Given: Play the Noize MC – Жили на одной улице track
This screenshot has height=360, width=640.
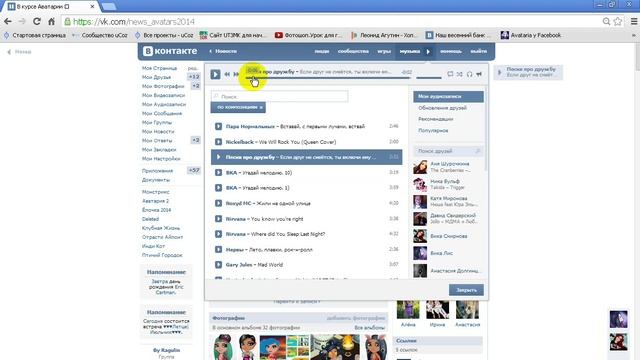Looking at the screenshot, I should click(218, 203).
